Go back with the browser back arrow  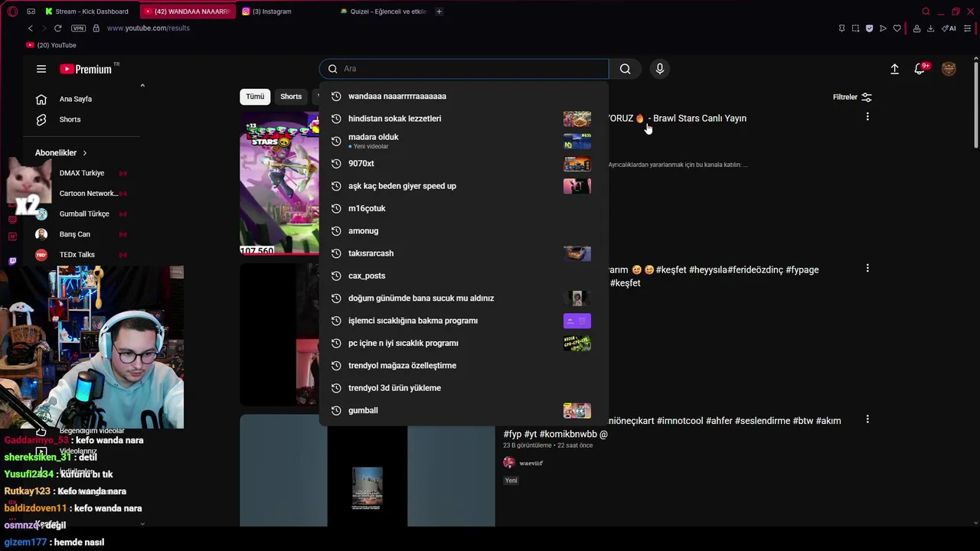point(31,28)
